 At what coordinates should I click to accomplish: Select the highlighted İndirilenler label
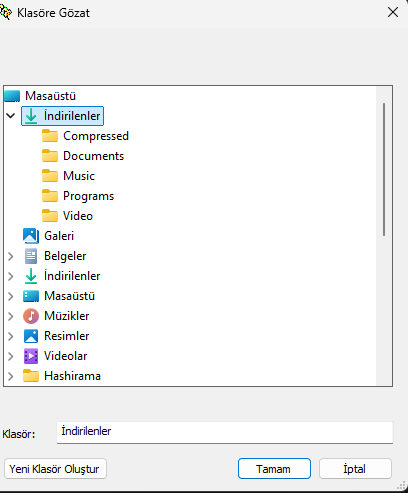pyautogui.click(x=72, y=116)
